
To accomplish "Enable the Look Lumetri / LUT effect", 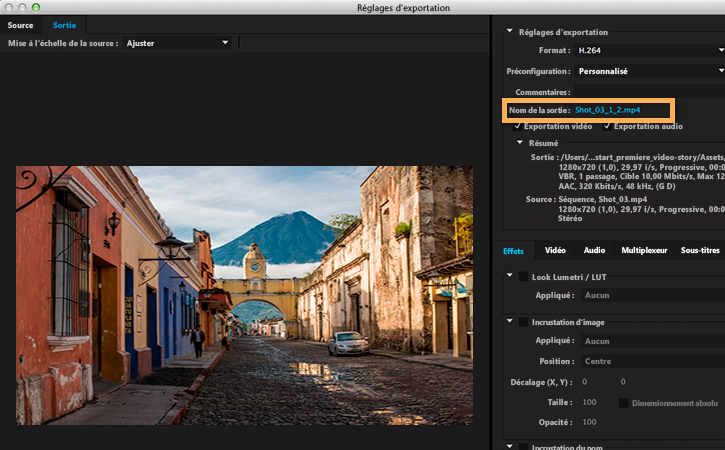I will pos(524,276).
